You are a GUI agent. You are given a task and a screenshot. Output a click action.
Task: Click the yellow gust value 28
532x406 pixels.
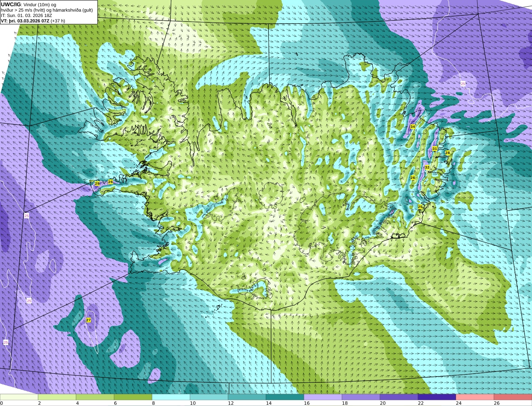448,153
